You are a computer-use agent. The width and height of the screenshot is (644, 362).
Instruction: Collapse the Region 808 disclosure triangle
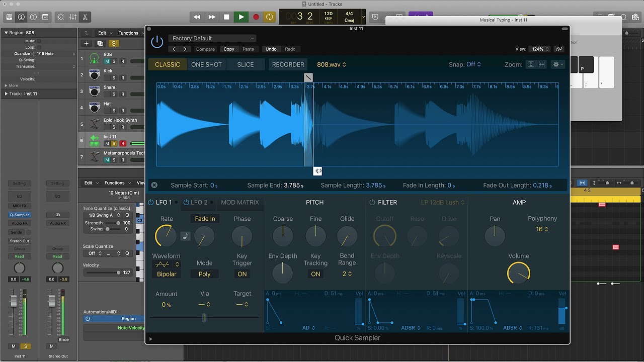coord(6,33)
